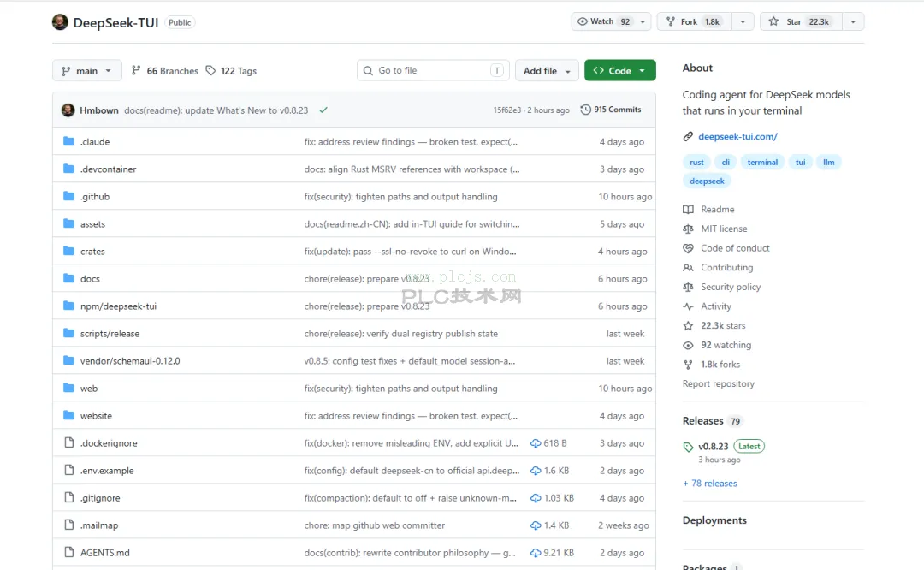Viewport: 924px width, 570px height.
Task: Open Hmbown's profile avatar in commit row
Action: coord(68,110)
